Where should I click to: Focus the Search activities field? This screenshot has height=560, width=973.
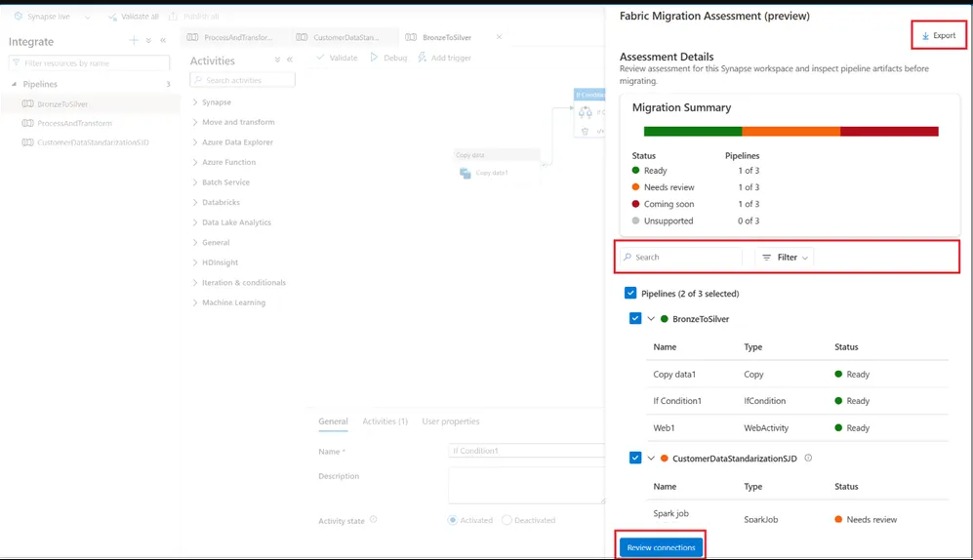click(243, 80)
